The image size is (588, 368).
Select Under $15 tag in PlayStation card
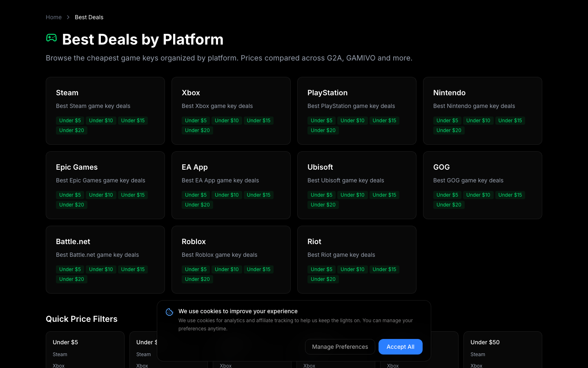(x=384, y=121)
